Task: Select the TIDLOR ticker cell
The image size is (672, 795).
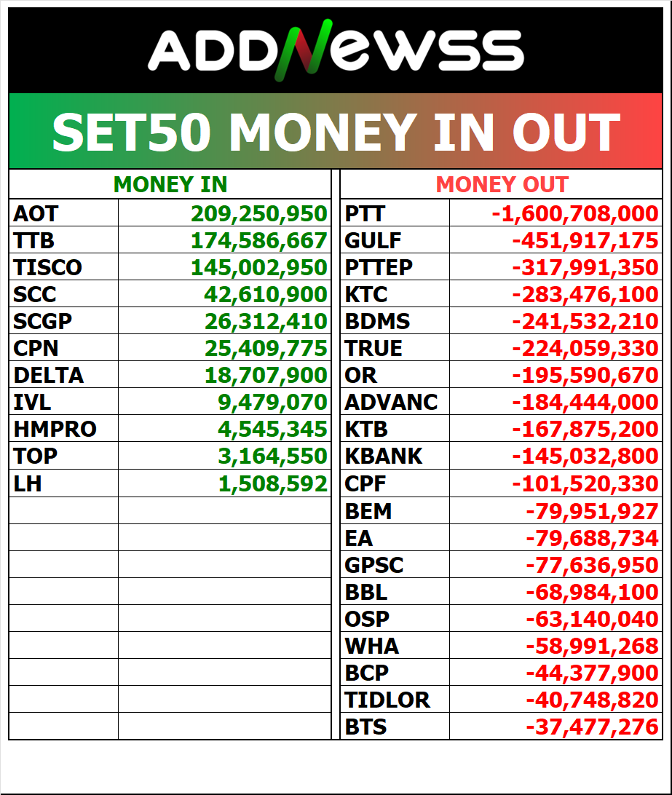Action: 387,700
